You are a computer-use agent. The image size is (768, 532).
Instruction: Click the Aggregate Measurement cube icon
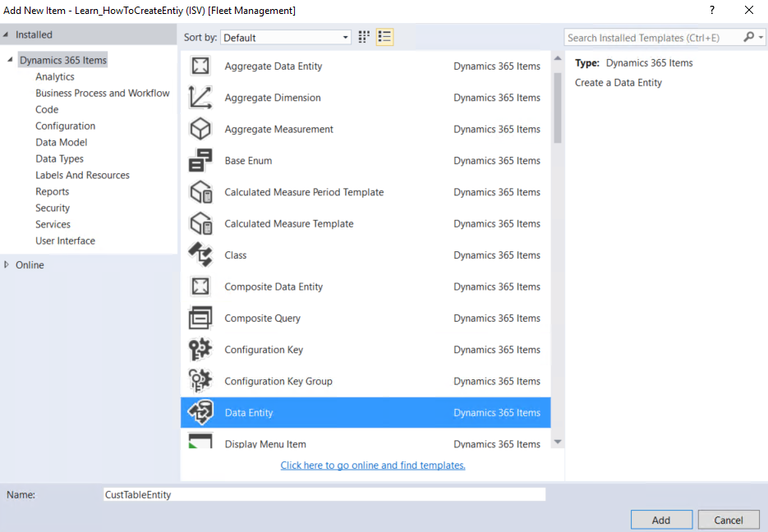pos(200,129)
